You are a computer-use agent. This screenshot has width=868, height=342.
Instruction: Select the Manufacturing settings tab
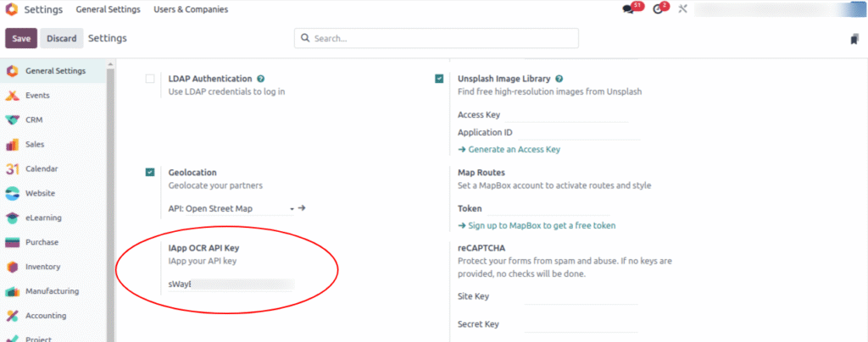[53, 291]
